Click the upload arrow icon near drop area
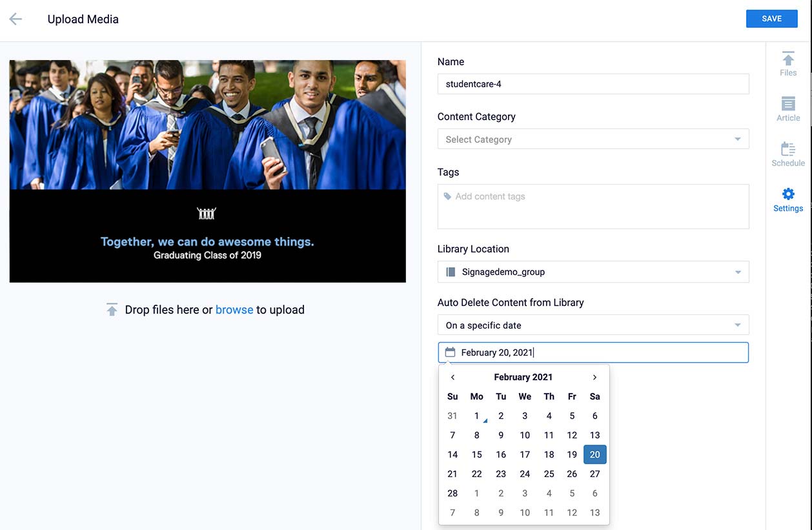 (x=112, y=310)
